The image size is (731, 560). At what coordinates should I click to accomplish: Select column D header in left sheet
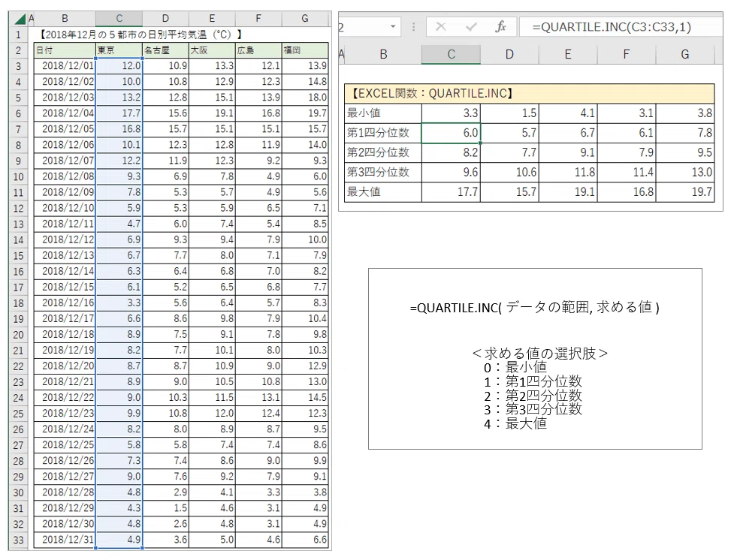(165, 19)
